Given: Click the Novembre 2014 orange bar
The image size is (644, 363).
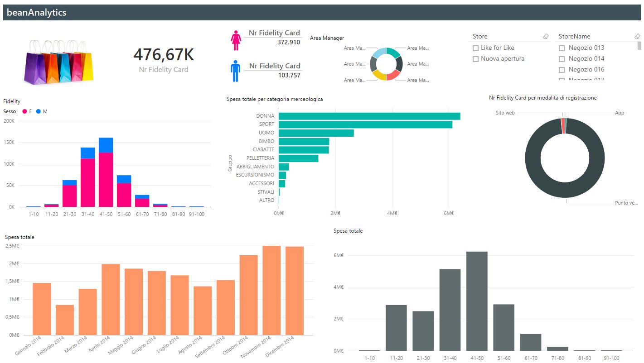Looking at the screenshot, I should click(x=271, y=290).
